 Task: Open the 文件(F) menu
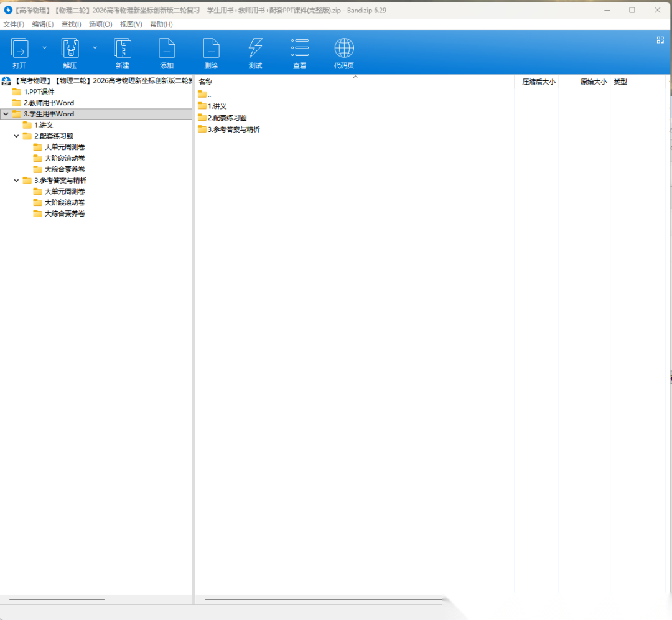[x=14, y=24]
